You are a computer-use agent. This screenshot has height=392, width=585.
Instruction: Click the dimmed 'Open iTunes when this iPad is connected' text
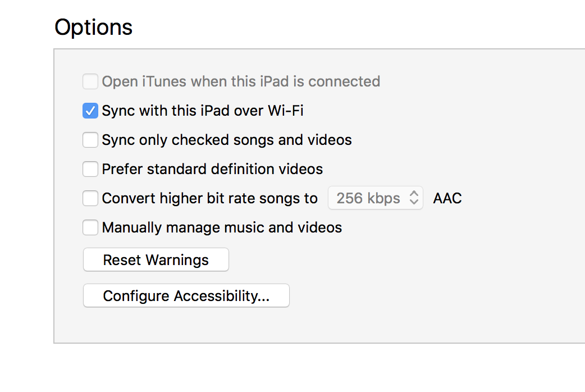coord(241,81)
